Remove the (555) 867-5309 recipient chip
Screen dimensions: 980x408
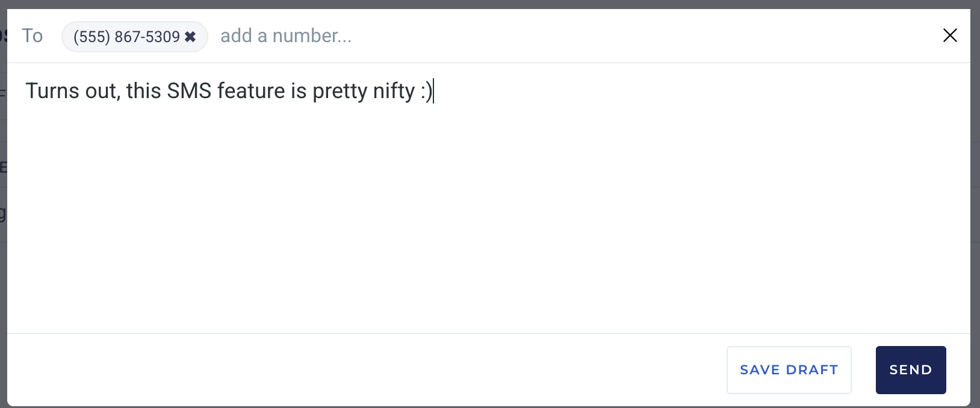pyautogui.click(x=190, y=37)
